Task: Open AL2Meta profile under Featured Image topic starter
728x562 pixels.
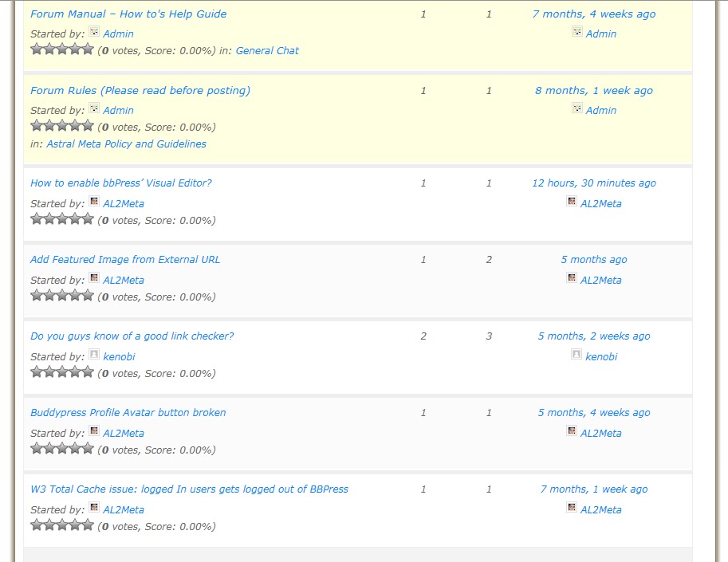Action: (124, 281)
